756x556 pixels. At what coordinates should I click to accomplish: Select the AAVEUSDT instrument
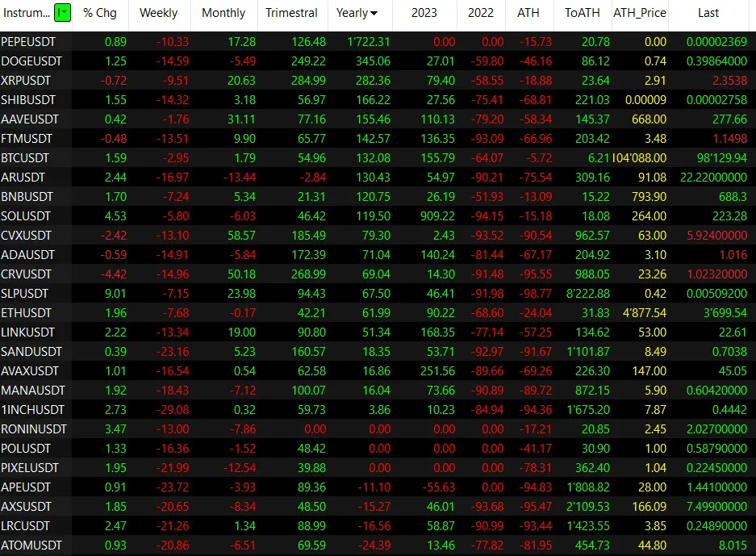[x=30, y=119]
